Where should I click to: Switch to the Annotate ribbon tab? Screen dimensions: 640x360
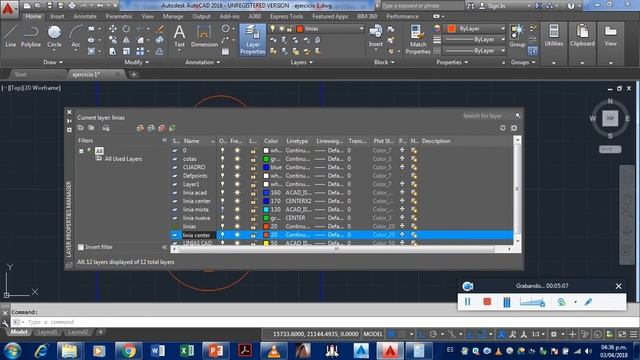[85, 16]
